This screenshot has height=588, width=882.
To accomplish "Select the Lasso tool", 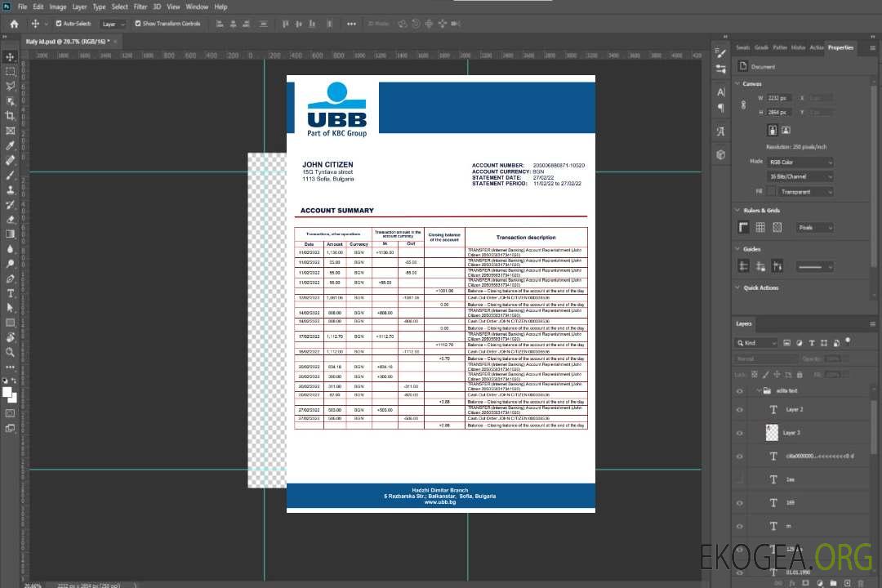I will click(10, 86).
